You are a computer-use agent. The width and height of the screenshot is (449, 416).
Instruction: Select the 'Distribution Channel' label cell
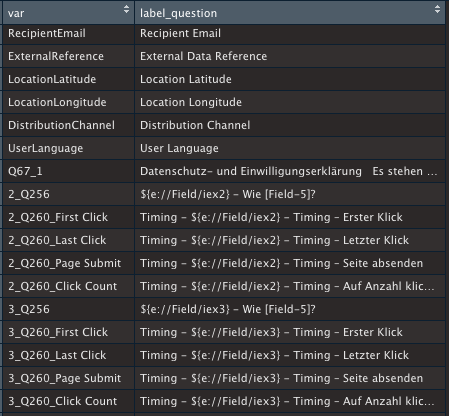[290, 125]
